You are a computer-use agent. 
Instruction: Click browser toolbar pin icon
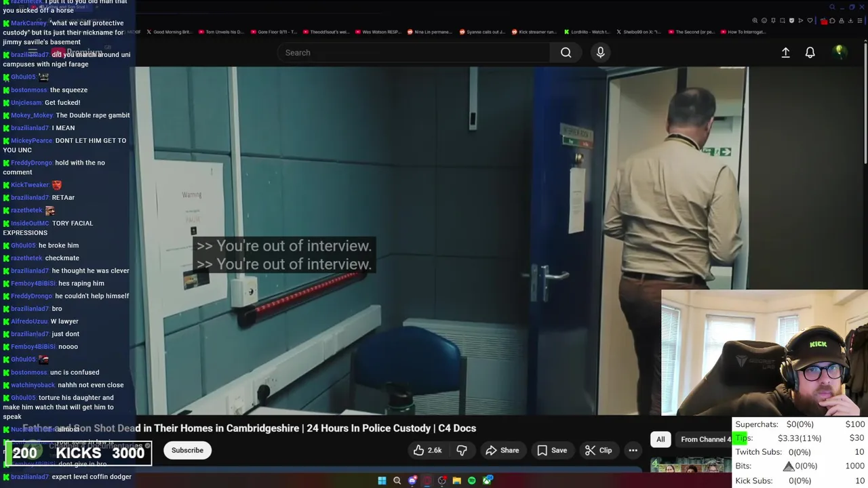point(773,20)
